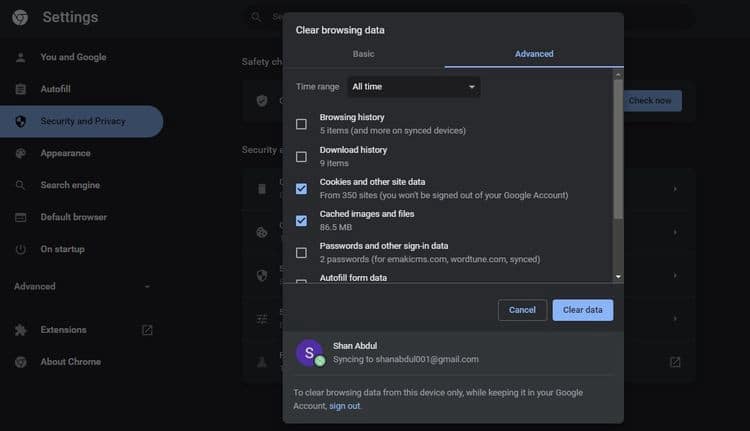Click the You and Google person icon
The height and width of the screenshot is (431, 750).
(21, 57)
